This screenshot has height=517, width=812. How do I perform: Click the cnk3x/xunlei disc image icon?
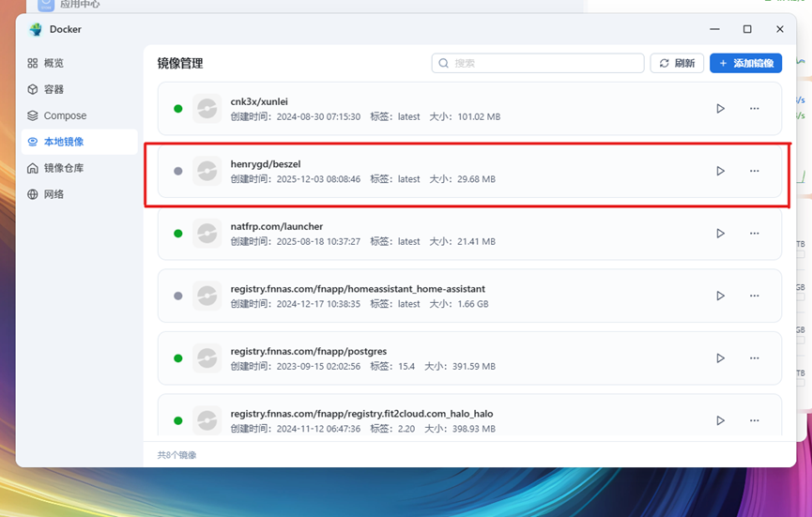(x=207, y=109)
